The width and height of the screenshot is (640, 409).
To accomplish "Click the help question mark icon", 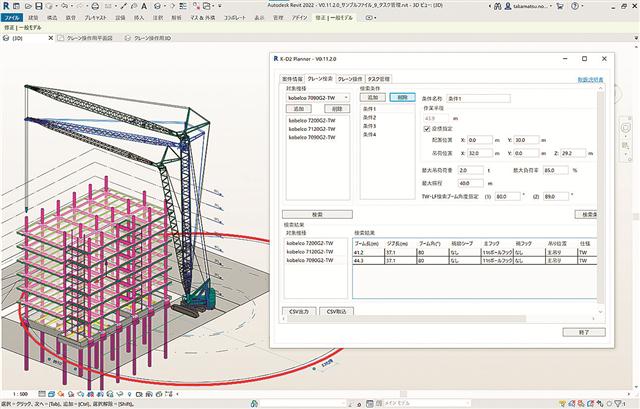I will 575,7.
